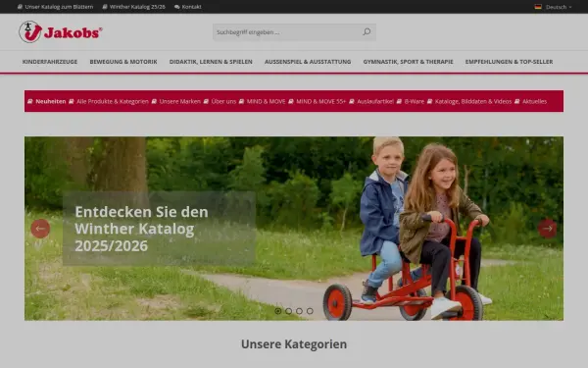Click the icon before Aktuelles
This screenshot has width=588, height=368.
tap(516, 101)
